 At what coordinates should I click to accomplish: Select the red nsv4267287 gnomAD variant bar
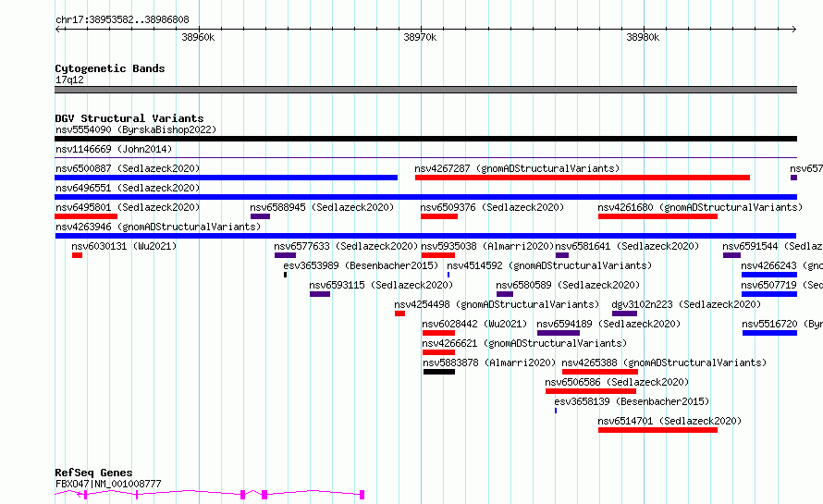point(582,178)
